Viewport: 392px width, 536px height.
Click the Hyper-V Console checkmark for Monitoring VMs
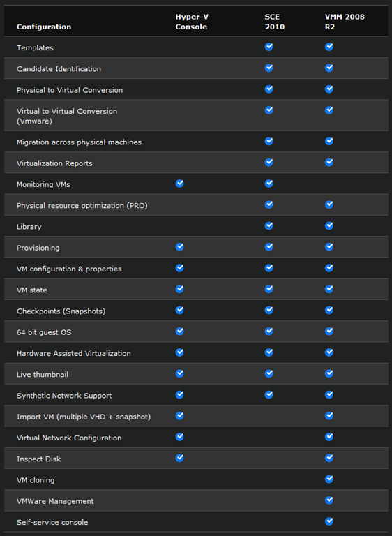(179, 184)
